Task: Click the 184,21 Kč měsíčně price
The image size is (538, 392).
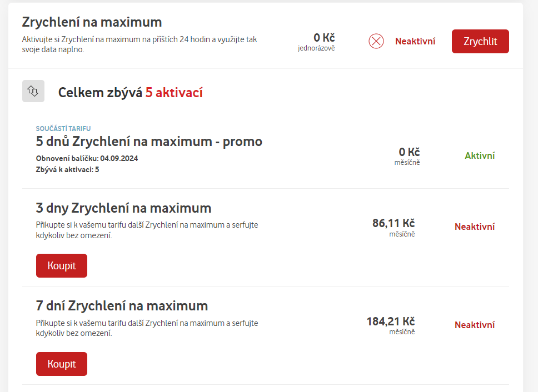Action: 391,325
